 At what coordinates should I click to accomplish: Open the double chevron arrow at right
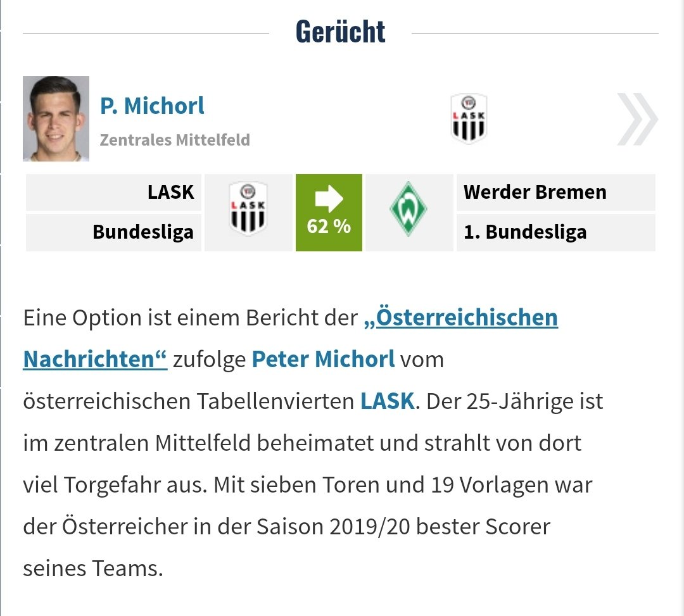pyautogui.click(x=638, y=119)
